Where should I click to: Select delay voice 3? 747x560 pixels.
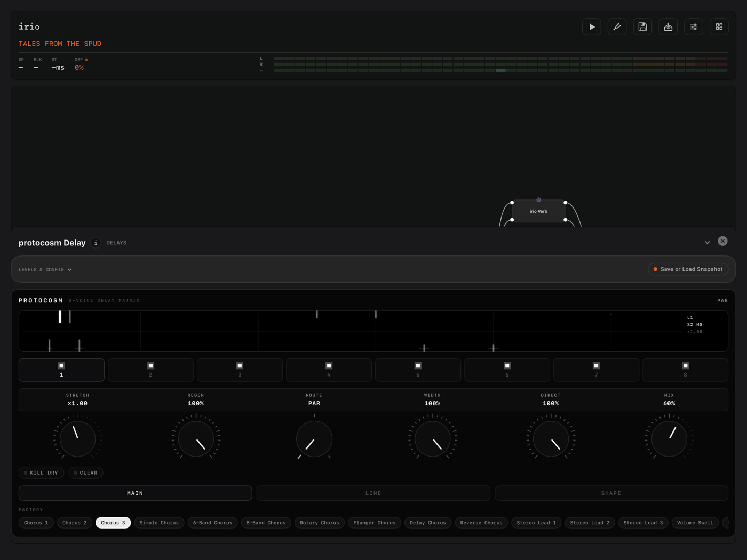[x=240, y=370]
